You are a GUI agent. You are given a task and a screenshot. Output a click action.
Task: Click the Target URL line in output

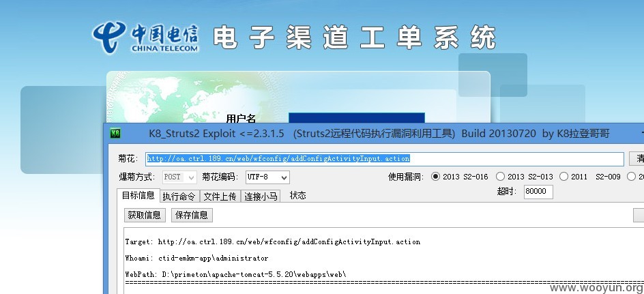[x=273, y=242]
